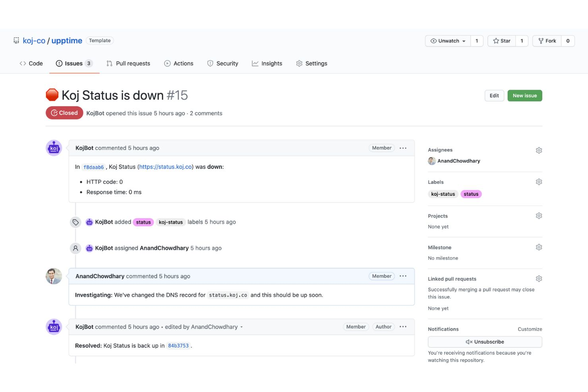This screenshot has width=588, height=392.
Task: Open the options menu on AnandChowdhary's comment
Action: pos(403,276)
